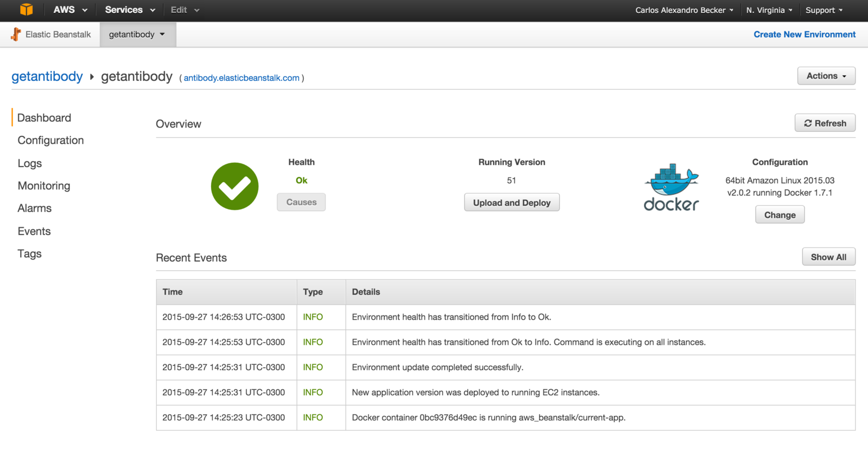The height and width of the screenshot is (449, 868).
Task: Open the Services dropdown menu
Action: [130, 10]
